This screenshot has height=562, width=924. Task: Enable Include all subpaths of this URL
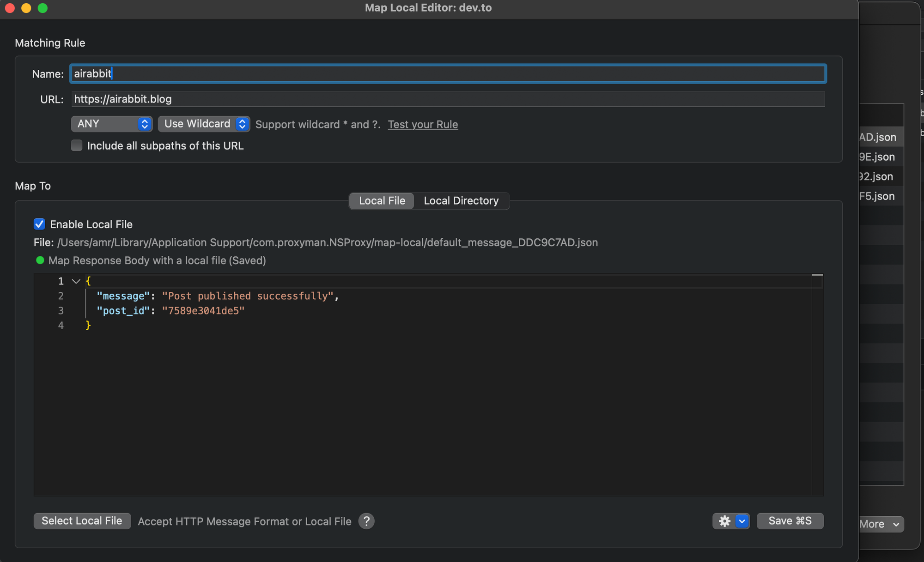point(76,145)
